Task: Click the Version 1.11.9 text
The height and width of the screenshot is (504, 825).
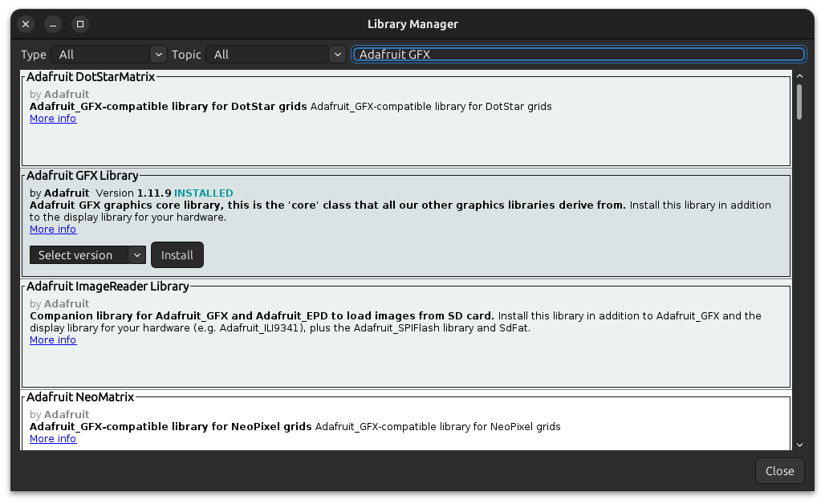Action: 134,193
